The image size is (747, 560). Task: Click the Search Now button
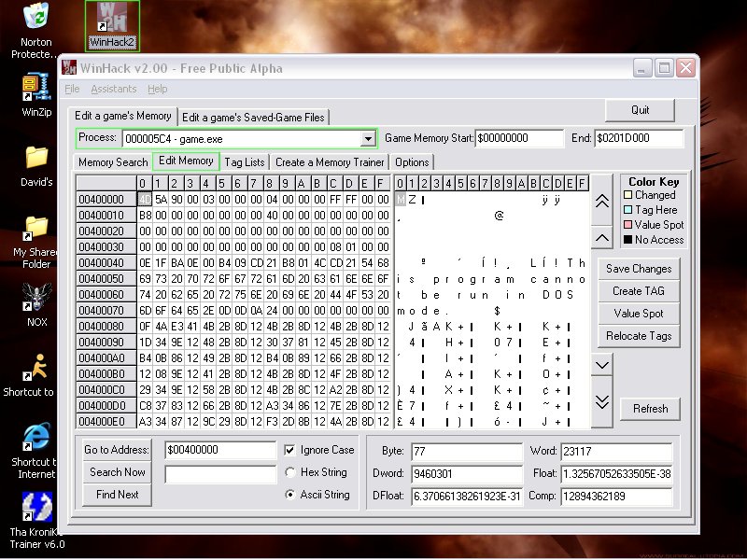(x=117, y=472)
